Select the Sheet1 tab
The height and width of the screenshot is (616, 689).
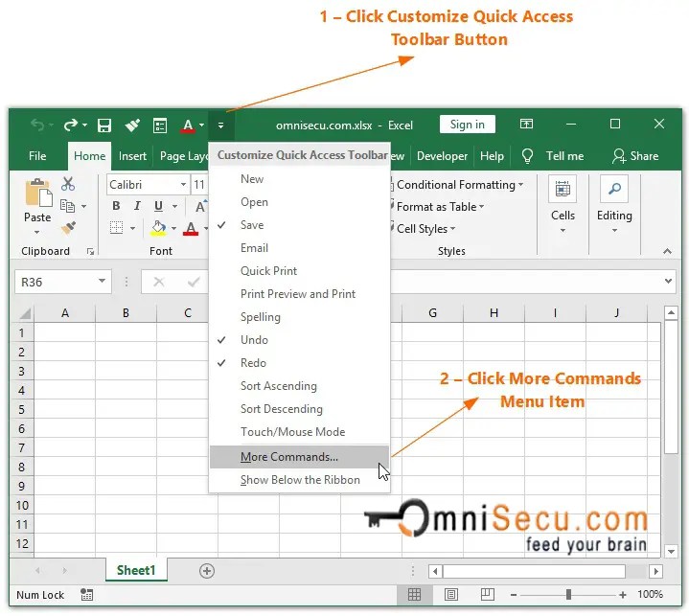click(136, 570)
